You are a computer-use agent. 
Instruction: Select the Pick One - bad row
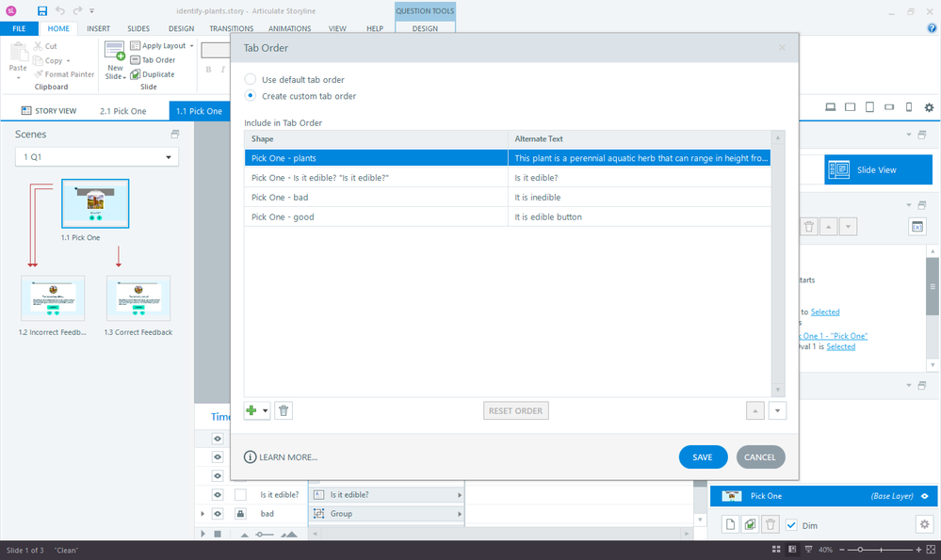tap(377, 197)
